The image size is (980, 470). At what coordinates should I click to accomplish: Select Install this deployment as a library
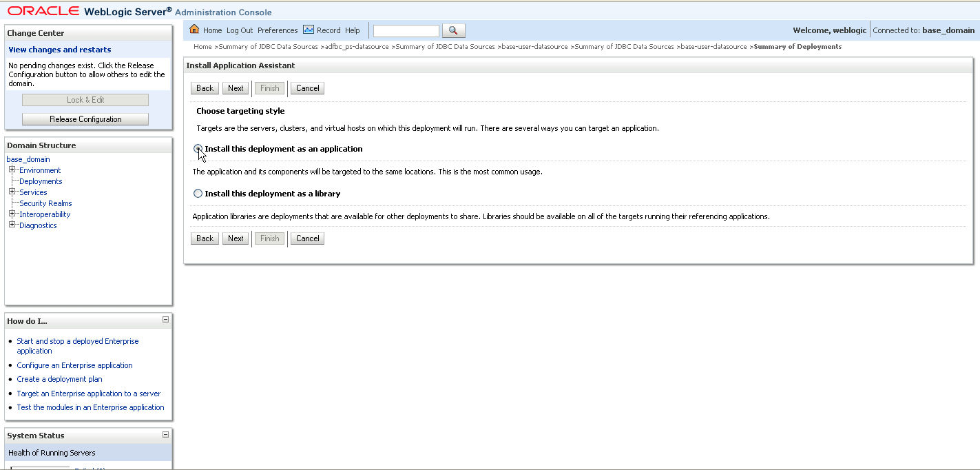pos(198,194)
